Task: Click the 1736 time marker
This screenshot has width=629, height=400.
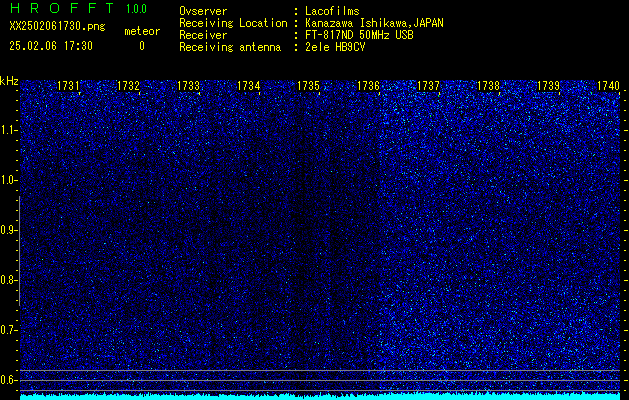Action: [x=369, y=86]
